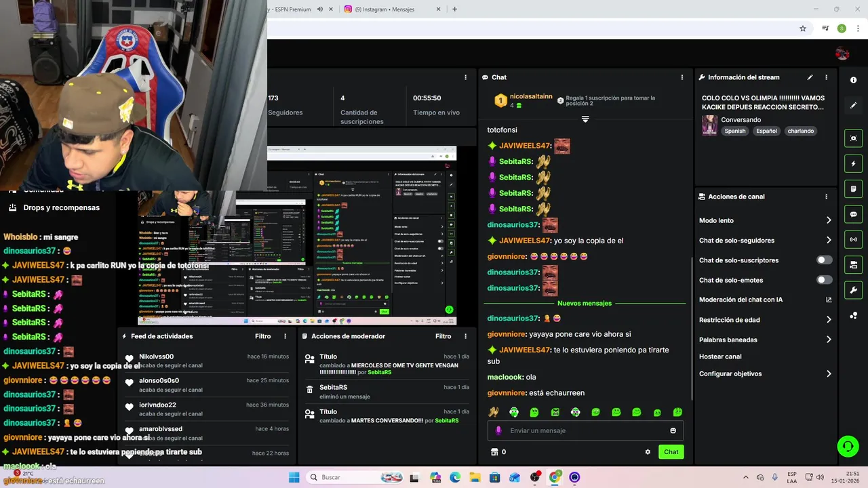Screen dimensions: 868x488
Task: Open a new browser tab
Action: tap(454, 9)
